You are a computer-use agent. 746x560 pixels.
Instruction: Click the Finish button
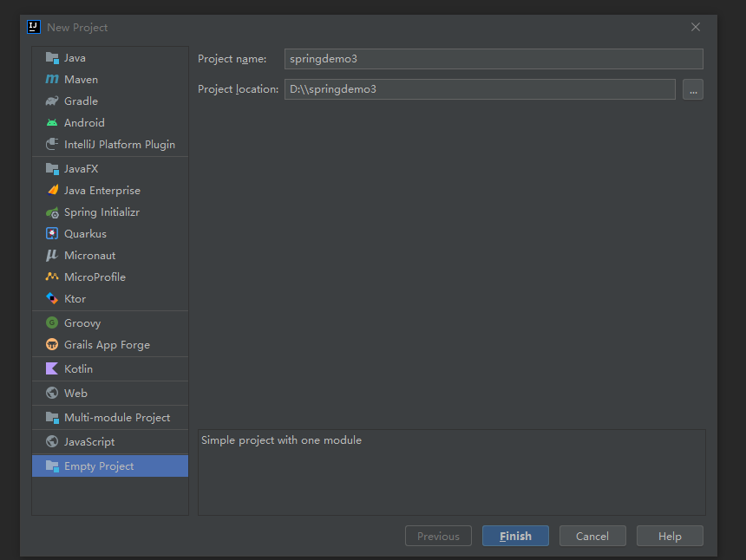pos(515,536)
